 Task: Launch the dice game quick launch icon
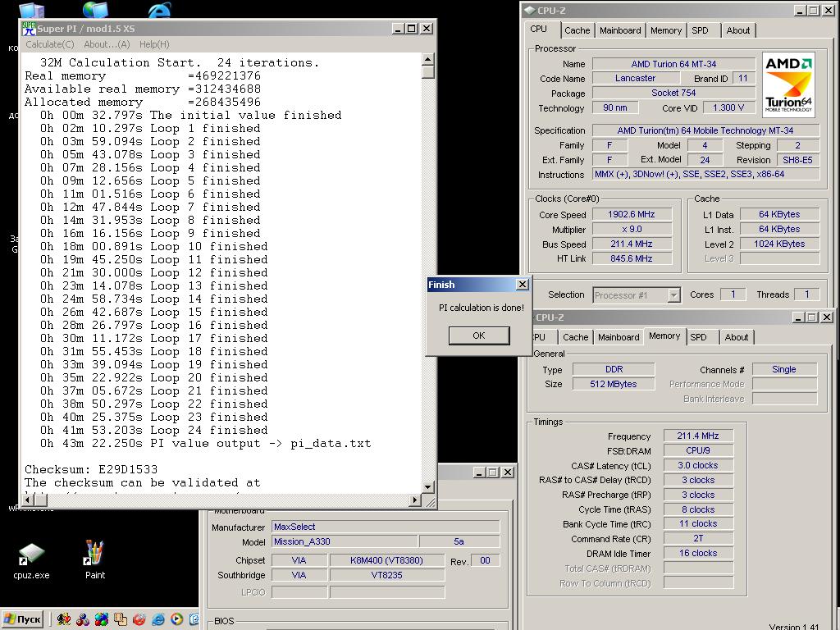120,619
